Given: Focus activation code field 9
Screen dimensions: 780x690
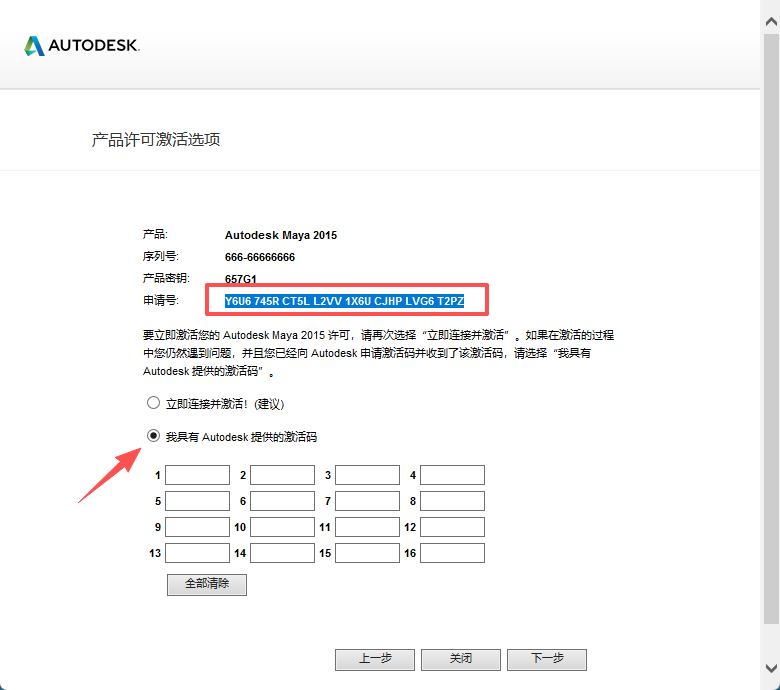Looking at the screenshot, I should point(197,527).
